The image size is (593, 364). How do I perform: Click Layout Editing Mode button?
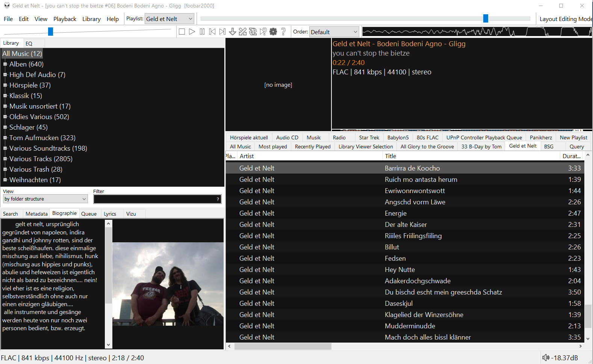[x=566, y=19]
